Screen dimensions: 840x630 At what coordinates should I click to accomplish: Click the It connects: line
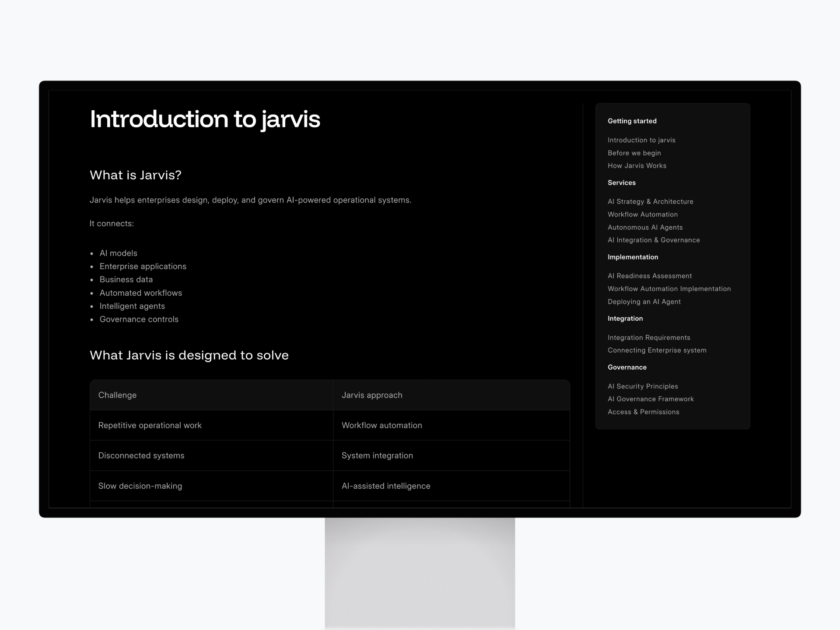tap(112, 224)
